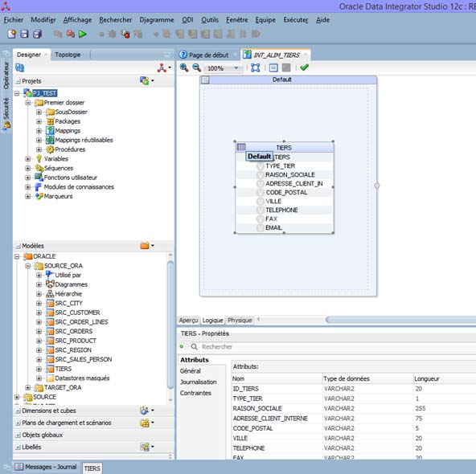Open the Fichier menu
Viewport: 476px width, 474px height.
coord(14,20)
